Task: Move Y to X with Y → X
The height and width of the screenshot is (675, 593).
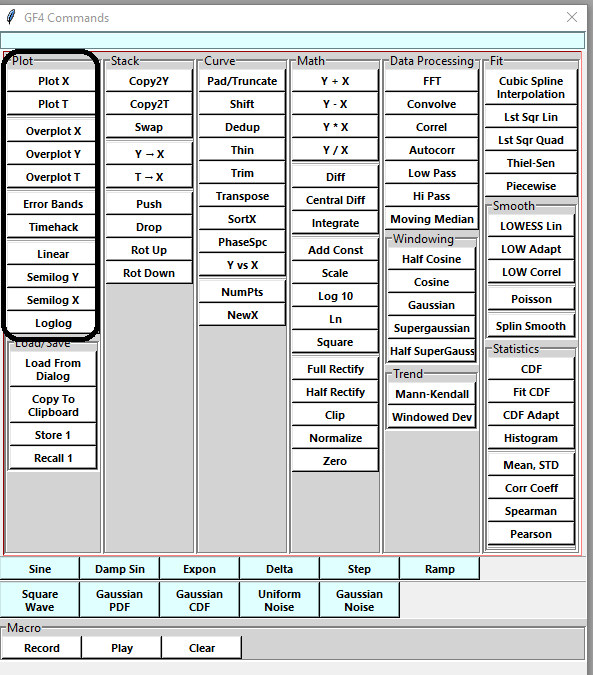Action: coord(149,154)
